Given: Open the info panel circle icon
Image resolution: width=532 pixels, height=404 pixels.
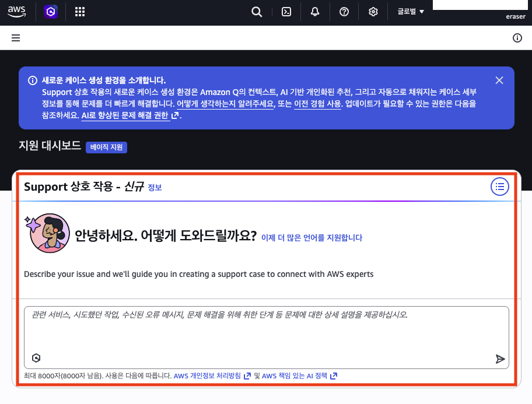Looking at the screenshot, I should pos(517,38).
